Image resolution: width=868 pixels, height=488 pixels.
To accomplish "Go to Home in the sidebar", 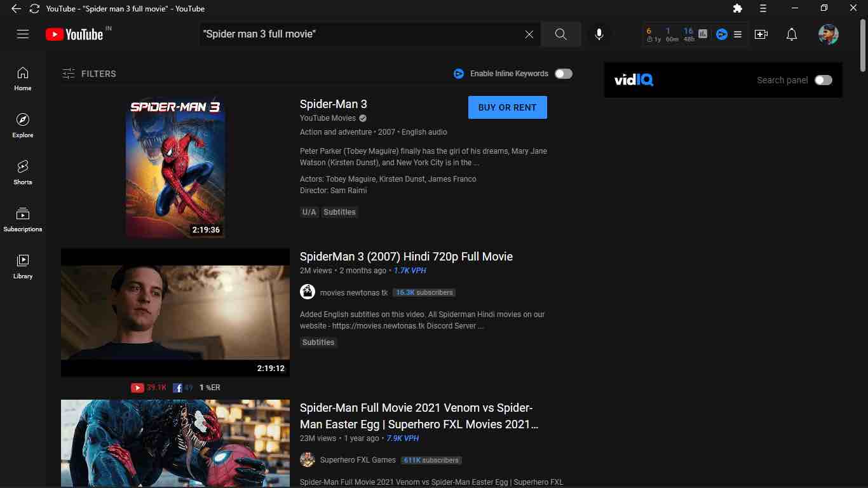I will 23,79.
